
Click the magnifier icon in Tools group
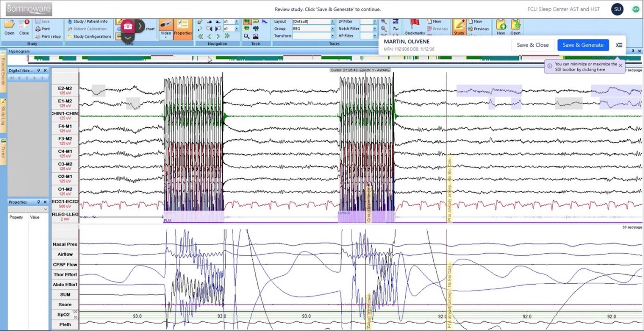pos(247,36)
